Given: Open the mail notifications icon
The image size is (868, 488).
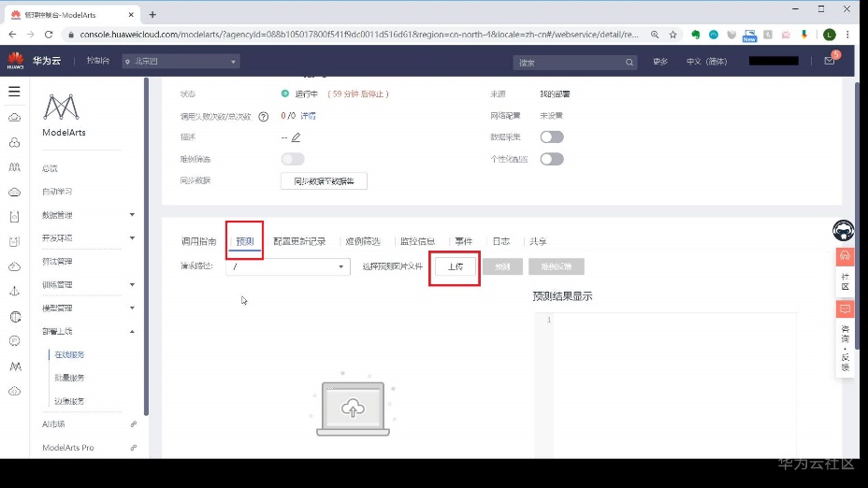Looking at the screenshot, I should click(x=830, y=61).
